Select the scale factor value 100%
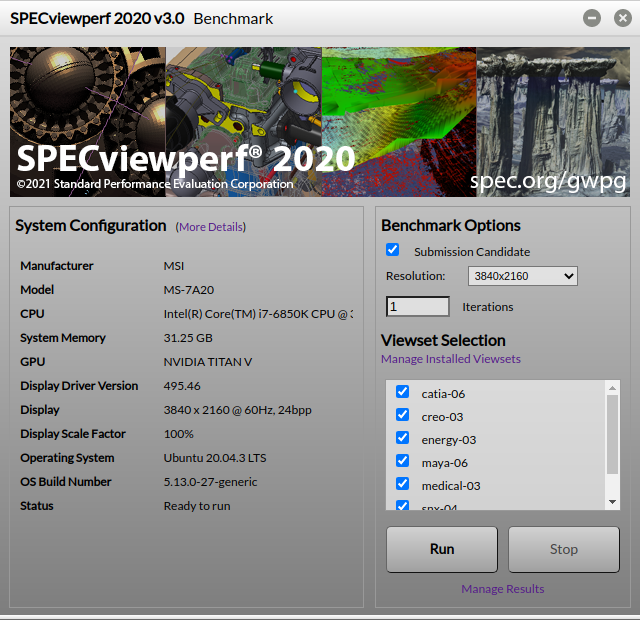Screen dimensions: 640x620 click(178, 434)
